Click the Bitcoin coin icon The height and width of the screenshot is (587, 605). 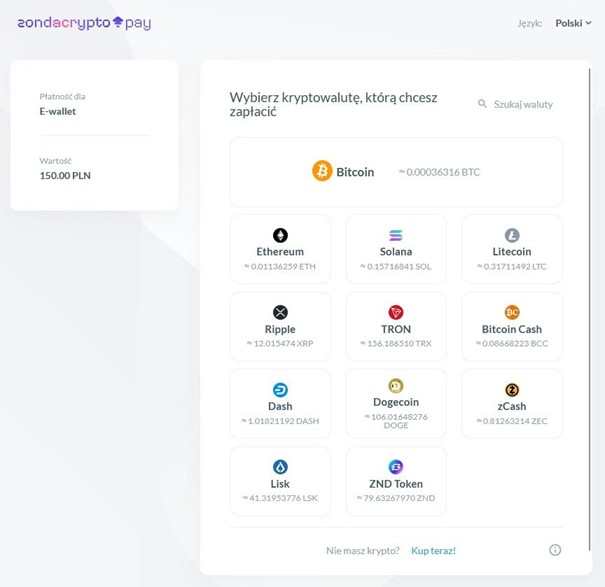(x=322, y=171)
